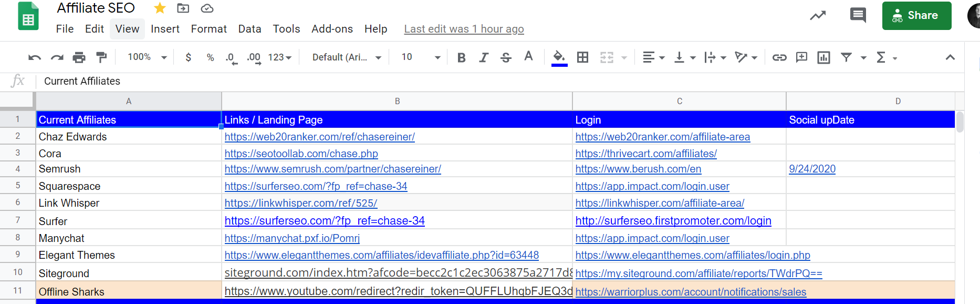Open the Format menu
This screenshot has height=304, width=980.
click(x=209, y=29)
